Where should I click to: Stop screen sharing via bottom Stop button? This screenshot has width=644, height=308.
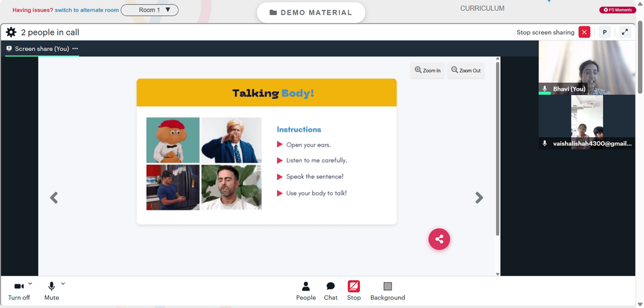click(354, 291)
